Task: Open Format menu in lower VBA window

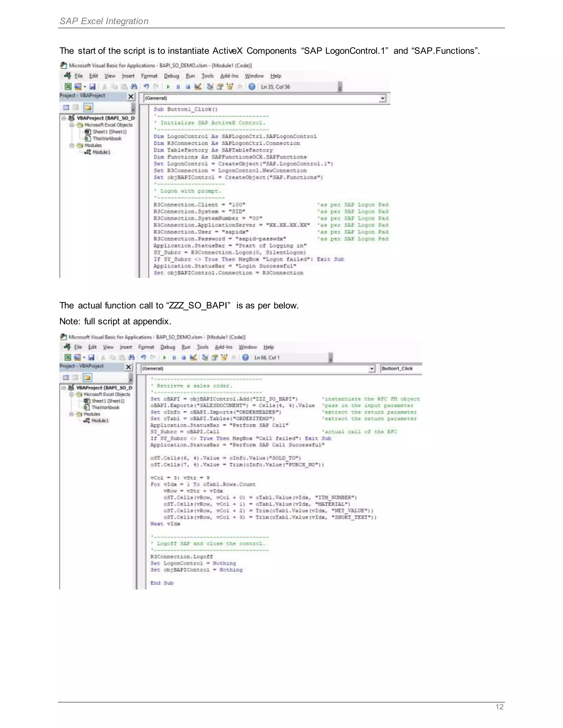Action: click(x=146, y=347)
